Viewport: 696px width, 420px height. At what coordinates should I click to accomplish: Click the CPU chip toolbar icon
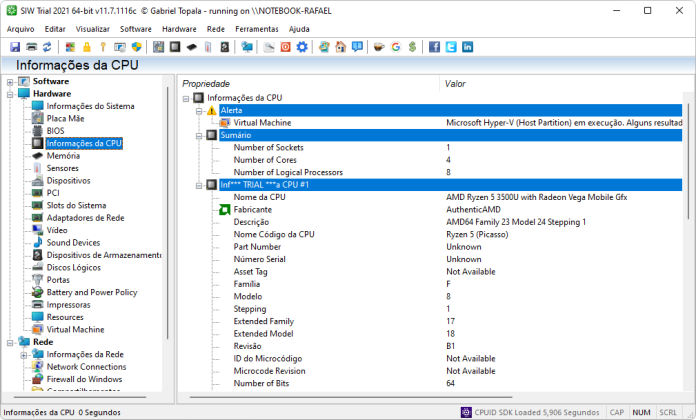pos(175,47)
